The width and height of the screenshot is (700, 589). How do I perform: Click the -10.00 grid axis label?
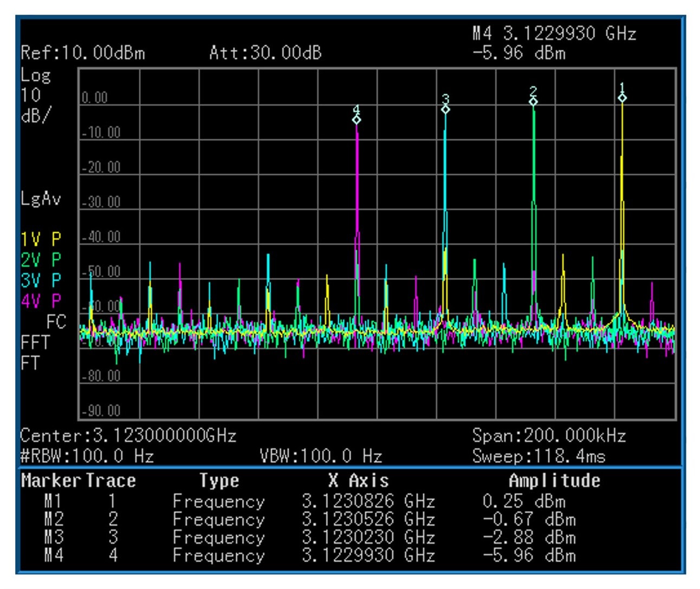tap(101, 133)
